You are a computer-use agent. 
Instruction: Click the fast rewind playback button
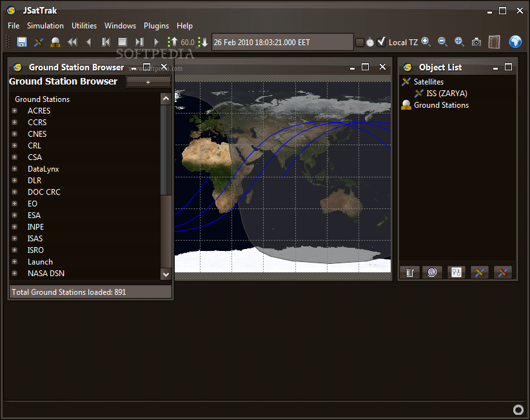72,42
